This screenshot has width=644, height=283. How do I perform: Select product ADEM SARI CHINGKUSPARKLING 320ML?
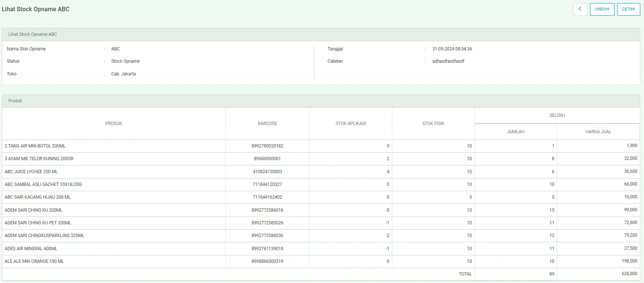(44, 236)
